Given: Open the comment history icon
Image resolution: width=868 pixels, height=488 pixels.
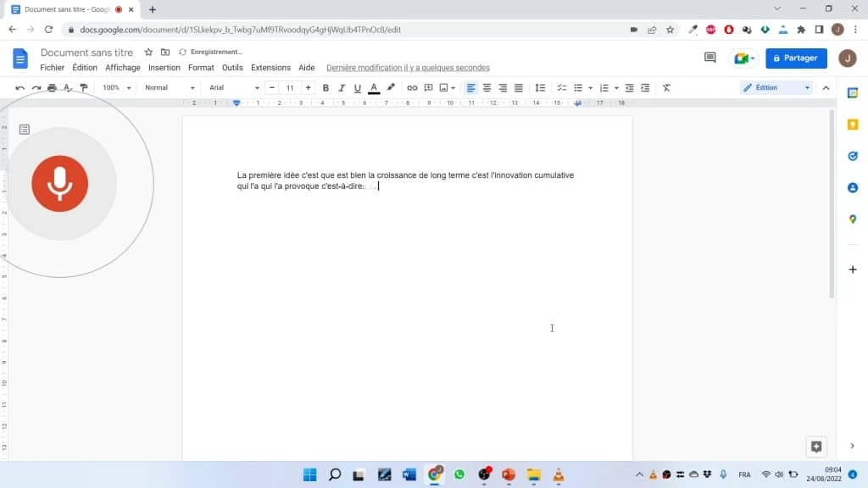Looking at the screenshot, I should [710, 58].
